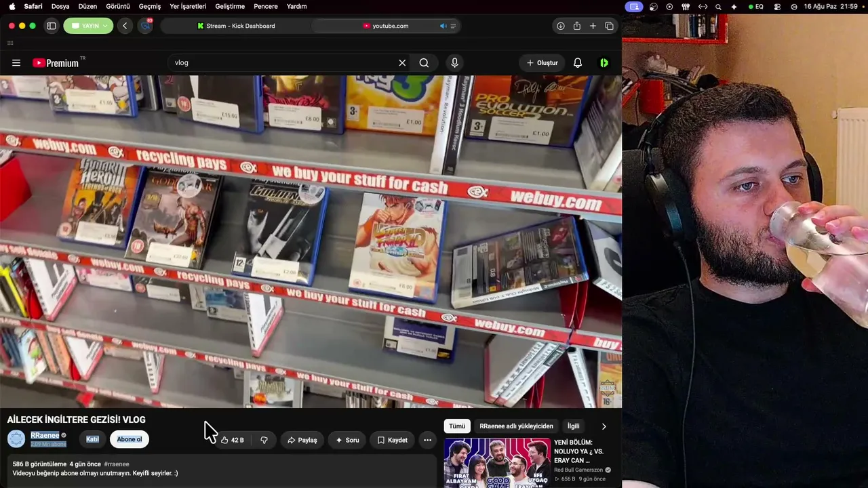Open the account avatar menu
The image size is (868, 488).
click(x=604, y=63)
